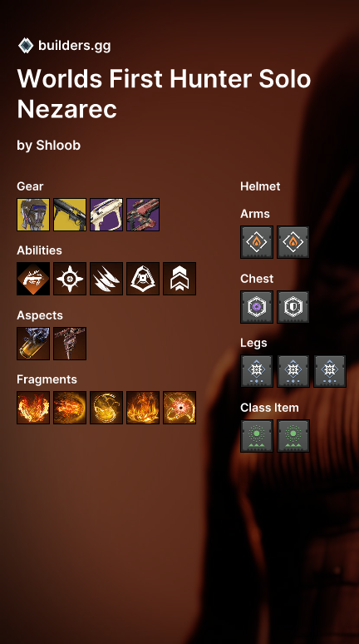
Task: Click the exotic yellow weapon gear icon
Action: [x=70, y=215]
